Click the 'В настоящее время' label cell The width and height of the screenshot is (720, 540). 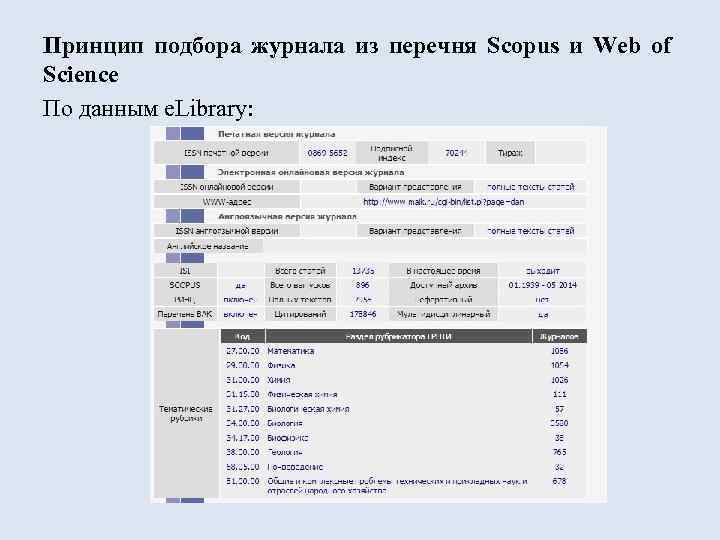[x=443, y=271]
